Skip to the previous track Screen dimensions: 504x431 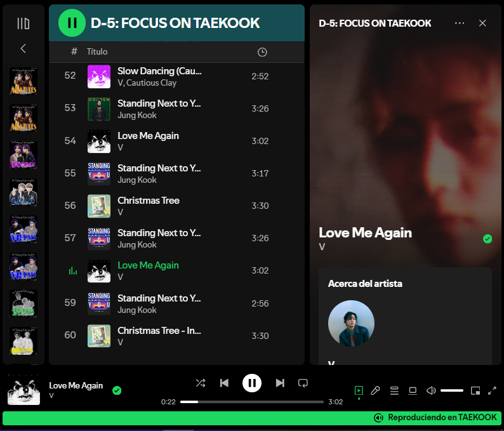pos(224,383)
